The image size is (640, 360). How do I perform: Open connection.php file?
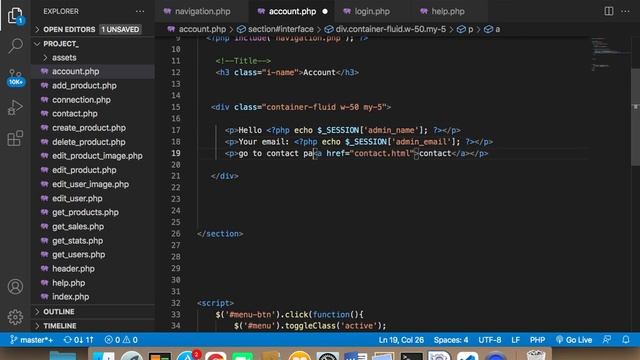click(x=93, y=100)
